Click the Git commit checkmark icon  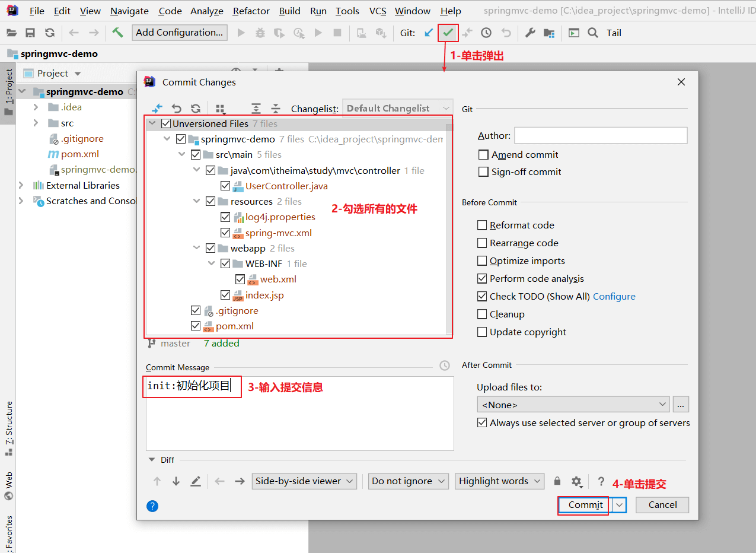tap(448, 33)
